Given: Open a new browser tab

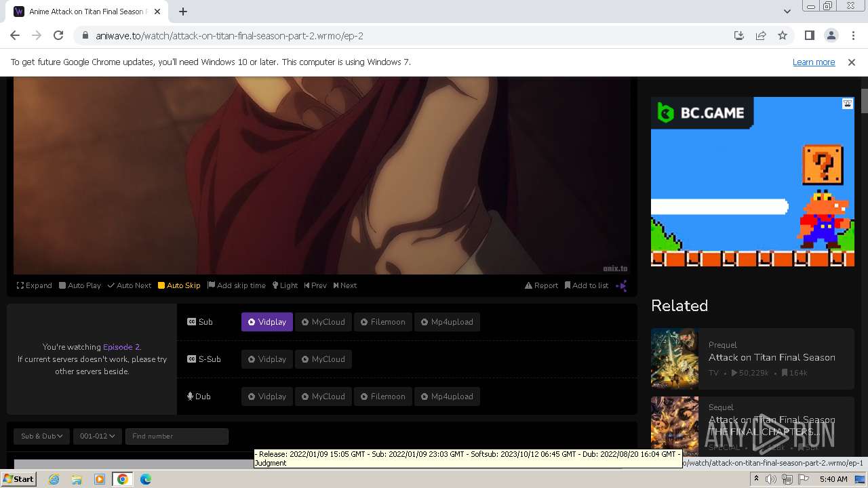Looking at the screenshot, I should pos(183,12).
